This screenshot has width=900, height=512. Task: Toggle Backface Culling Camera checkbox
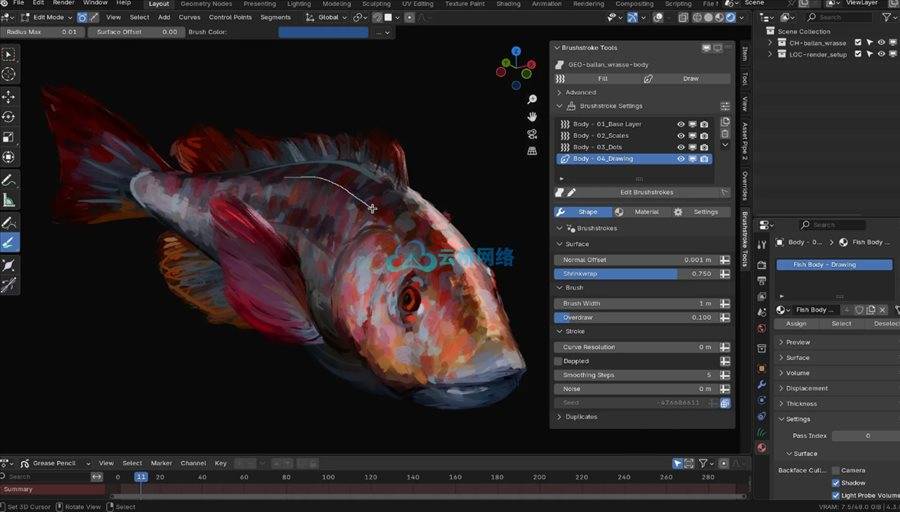[836, 470]
